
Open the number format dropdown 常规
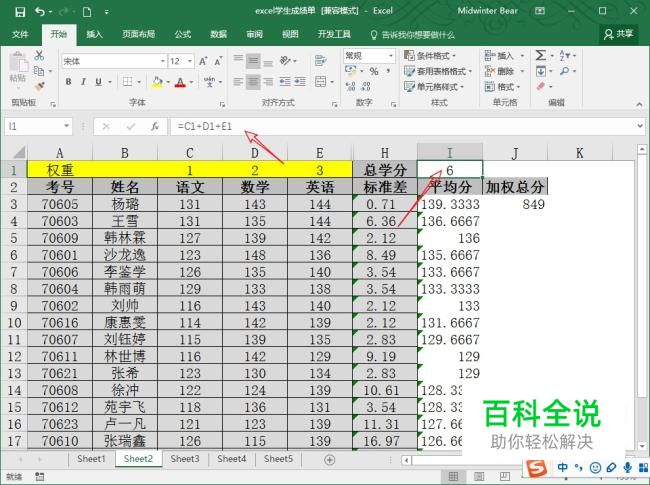pos(390,56)
